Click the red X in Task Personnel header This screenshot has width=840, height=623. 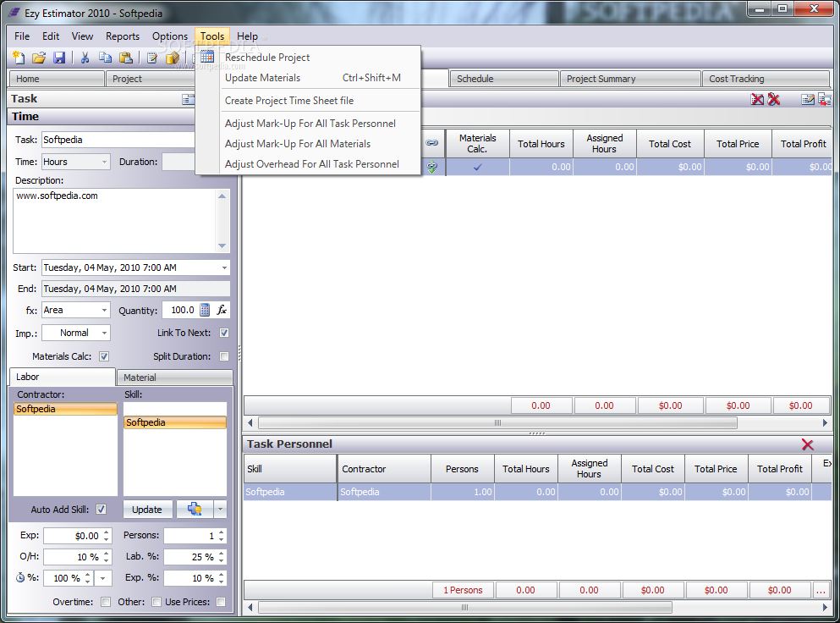(807, 444)
